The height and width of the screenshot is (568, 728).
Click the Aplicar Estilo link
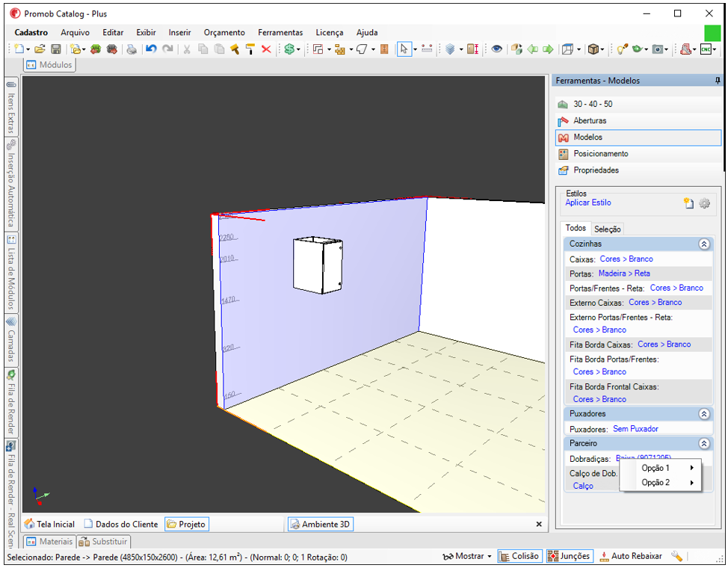pyautogui.click(x=587, y=203)
